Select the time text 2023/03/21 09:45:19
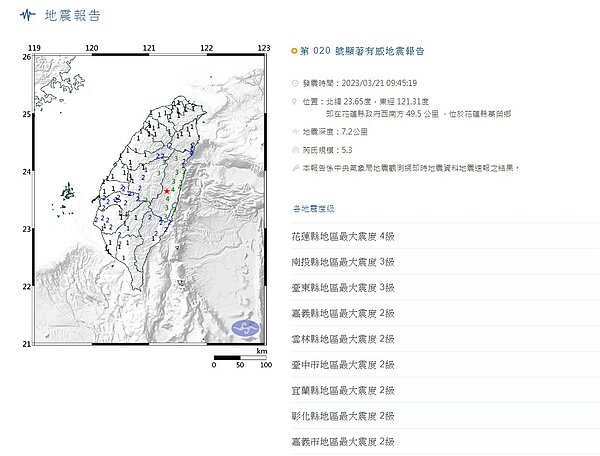The height and width of the screenshot is (456, 600). coord(379,83)
